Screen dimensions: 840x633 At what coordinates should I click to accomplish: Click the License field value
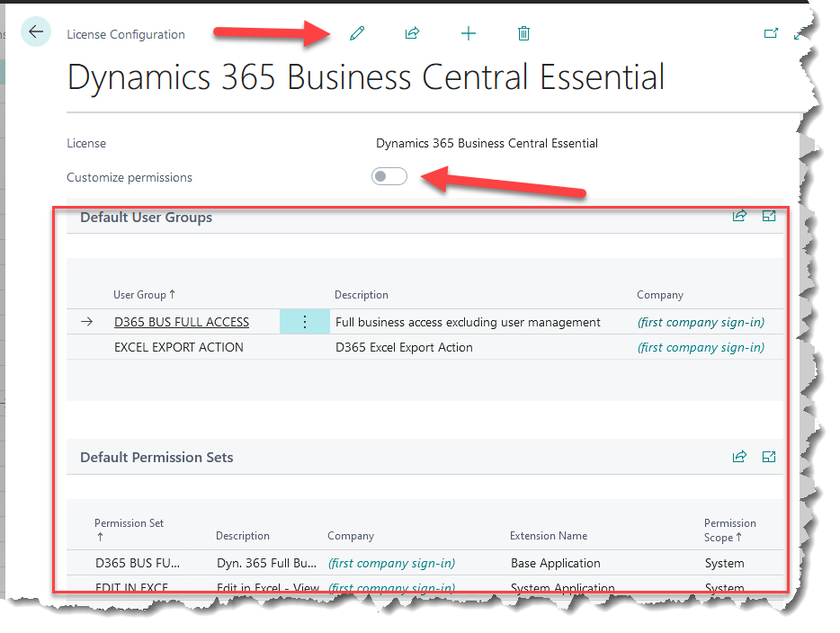(x=487, y=143)
